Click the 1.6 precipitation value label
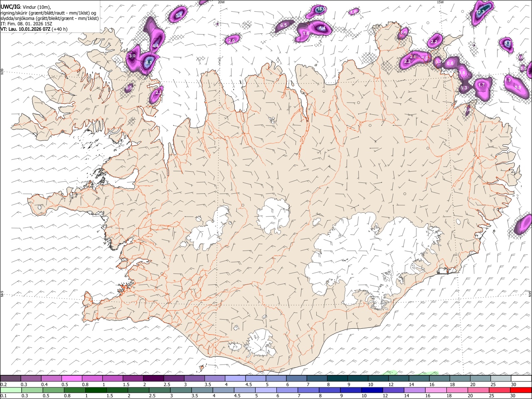 click(x=306, y=33)
